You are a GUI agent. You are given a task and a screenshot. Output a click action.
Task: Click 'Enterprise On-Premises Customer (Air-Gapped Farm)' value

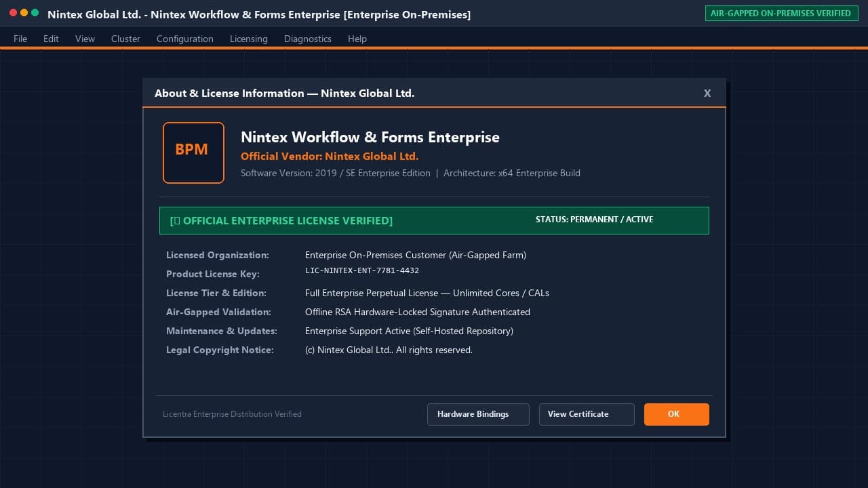click(416, 255)
